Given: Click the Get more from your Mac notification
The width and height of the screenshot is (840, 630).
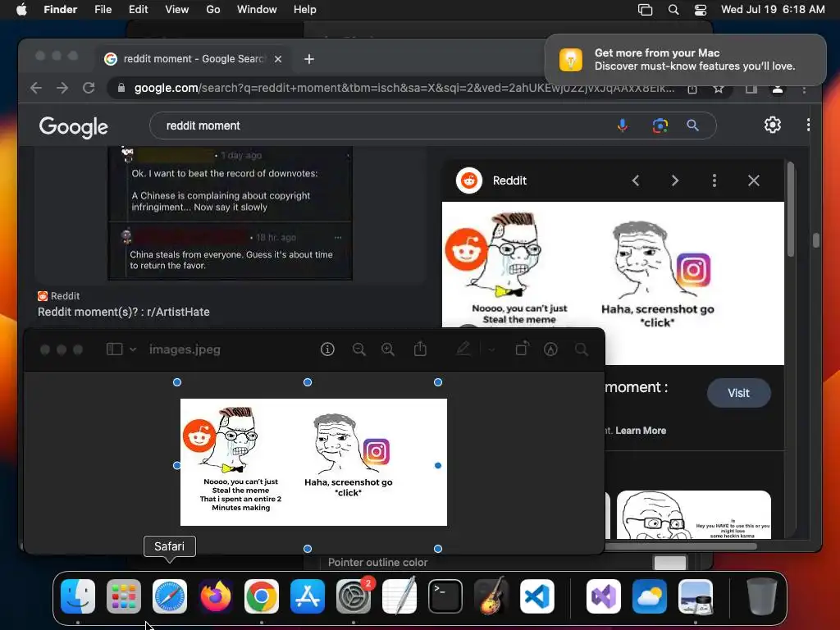Looking at the screenshot, I should pos(685,59).
